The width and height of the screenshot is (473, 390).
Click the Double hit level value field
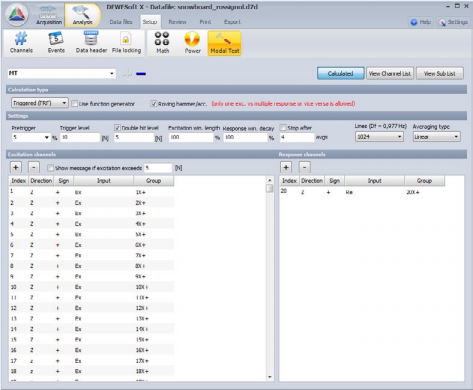(x=134, y=137)
